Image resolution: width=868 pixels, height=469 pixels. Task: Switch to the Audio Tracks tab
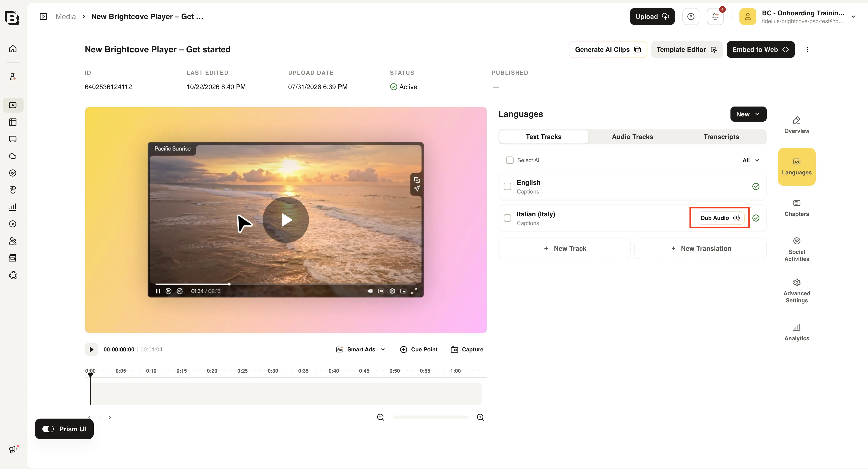(x=632, y=136)
